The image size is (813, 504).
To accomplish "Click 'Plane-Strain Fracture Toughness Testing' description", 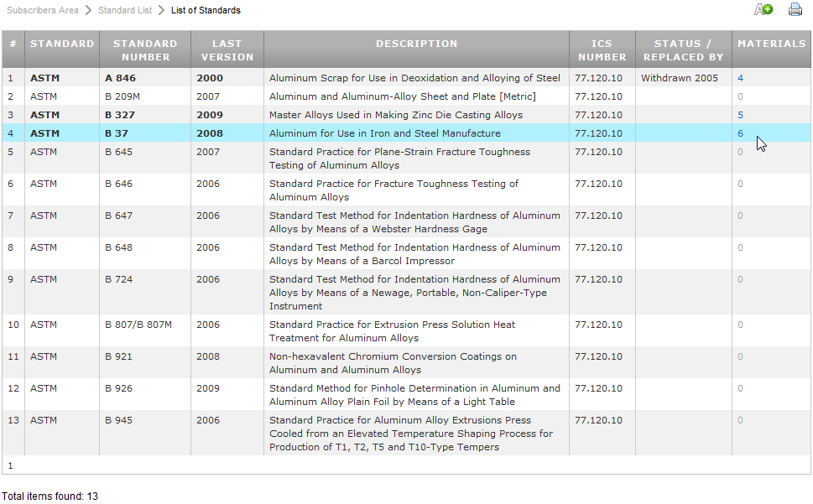I will (x=399, y=158).
